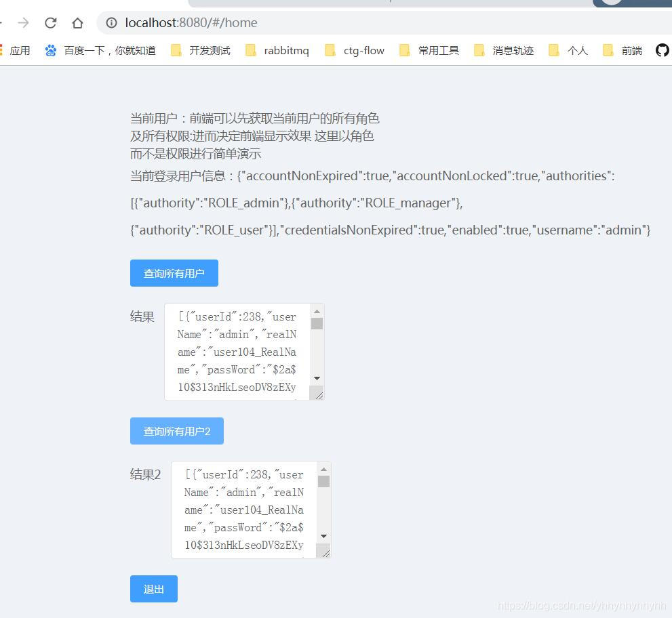
Task: Open the 开发测试 bookmark folder
Action: pyautogui.click(x=201, y=51)
